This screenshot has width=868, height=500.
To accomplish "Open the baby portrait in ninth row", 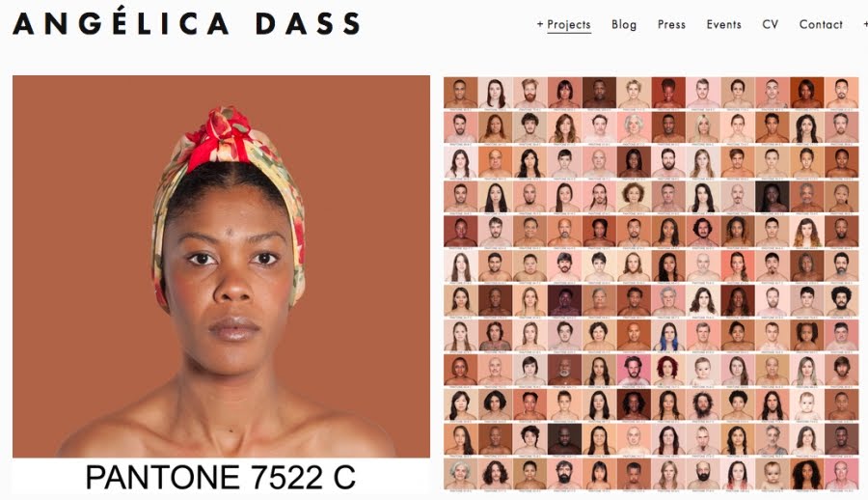I will pos(702,371).
